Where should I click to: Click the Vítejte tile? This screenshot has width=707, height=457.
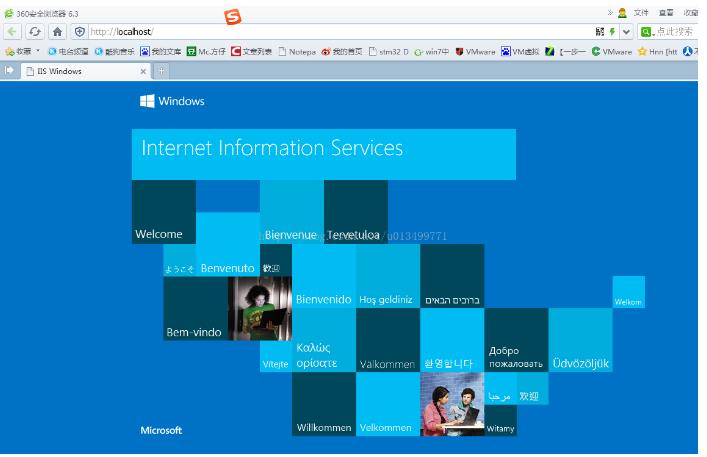[x=275, y=356]
